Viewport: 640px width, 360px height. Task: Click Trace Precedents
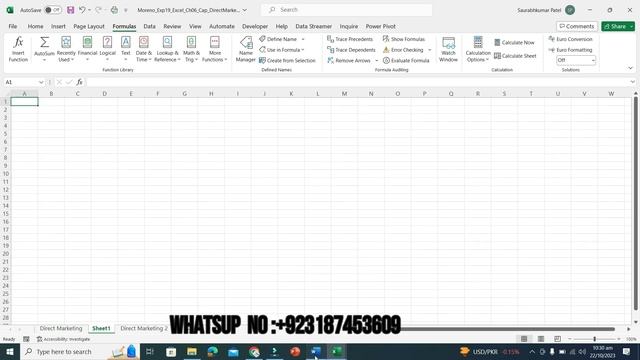pos(350,39)
